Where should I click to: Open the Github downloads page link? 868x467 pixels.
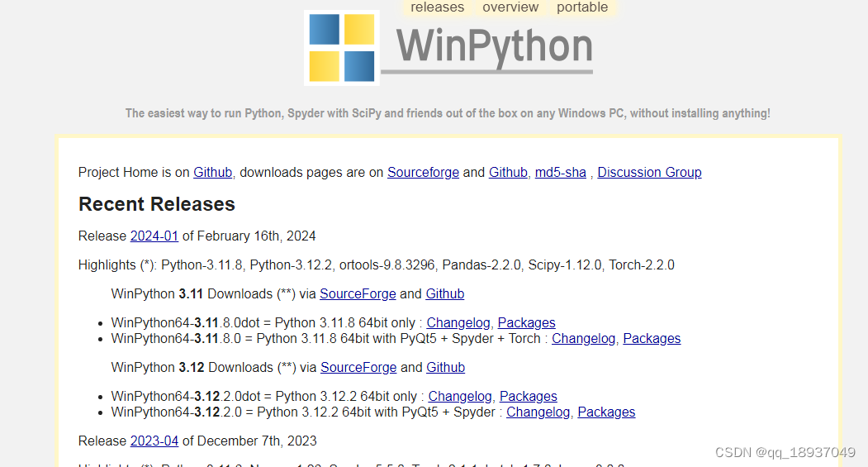508,172
